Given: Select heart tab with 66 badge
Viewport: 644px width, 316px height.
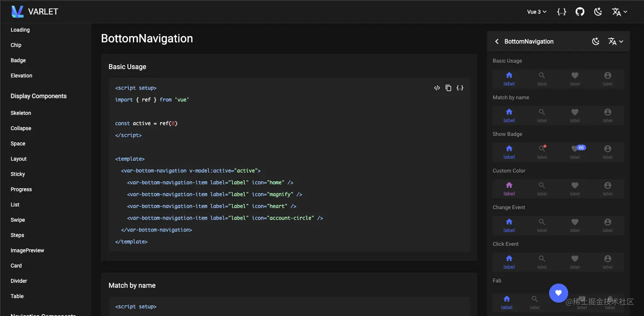Looking at the screenshot, I should point(575,151).
